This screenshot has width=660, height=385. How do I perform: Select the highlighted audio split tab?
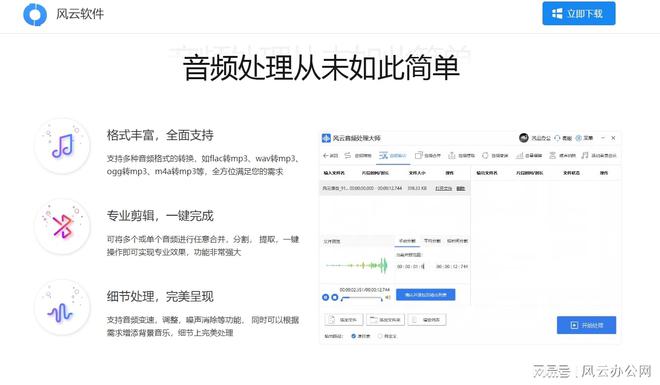coord(392,156)
